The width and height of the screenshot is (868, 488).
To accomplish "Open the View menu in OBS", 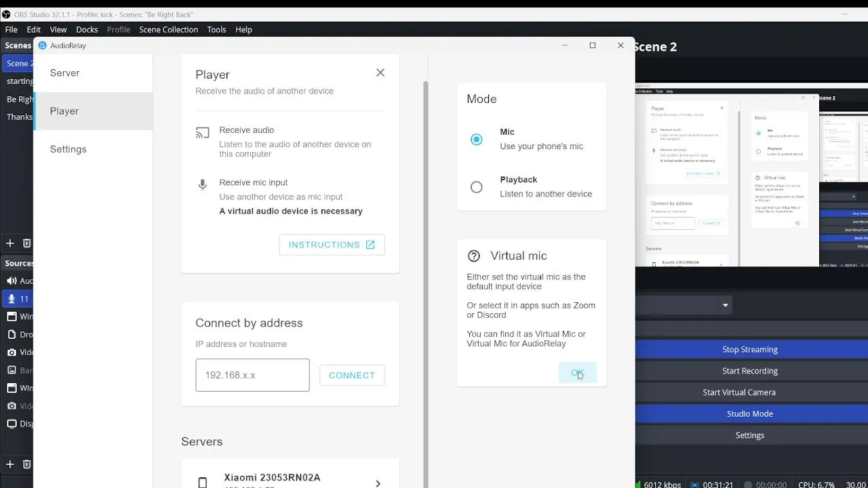I will 58,29.
